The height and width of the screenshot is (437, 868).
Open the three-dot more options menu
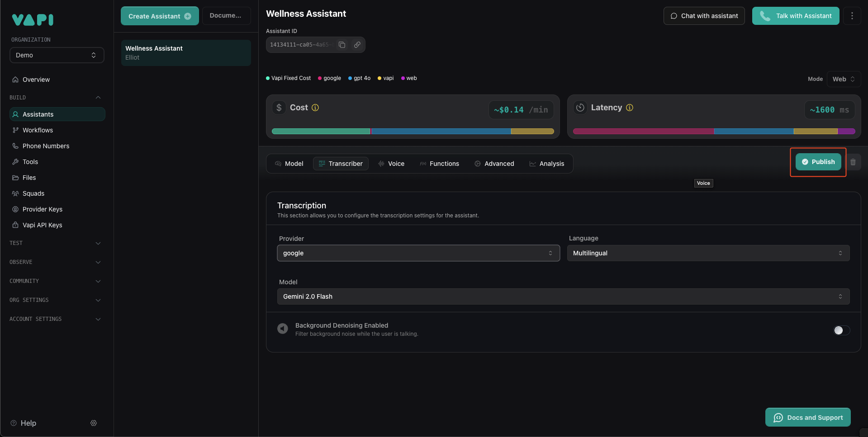click(852, 16)
